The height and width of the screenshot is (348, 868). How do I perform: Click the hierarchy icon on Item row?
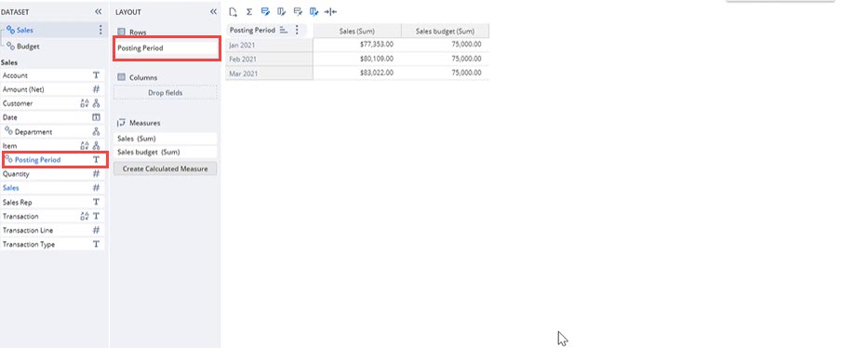(96, 145)
